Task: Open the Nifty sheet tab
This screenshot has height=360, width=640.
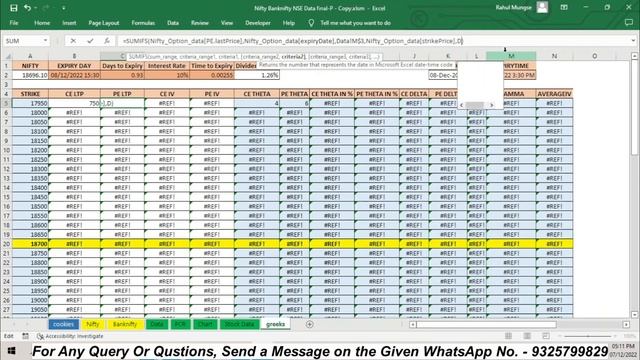Action: 93,324
